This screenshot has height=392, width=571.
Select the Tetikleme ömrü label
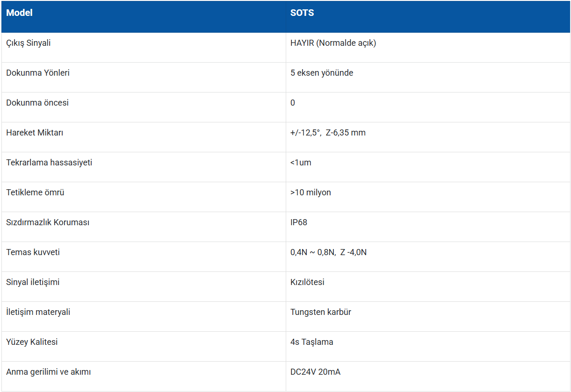click(x=35, y=192)
